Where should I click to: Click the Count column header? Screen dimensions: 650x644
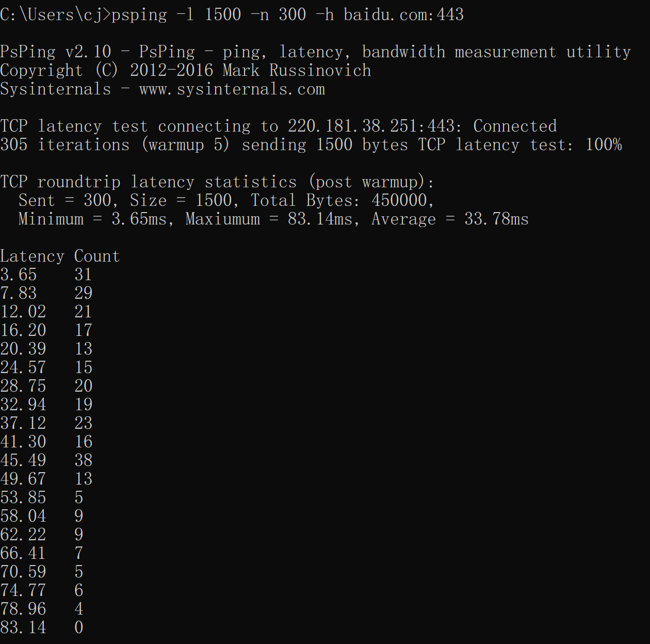[x=97, y=256]
